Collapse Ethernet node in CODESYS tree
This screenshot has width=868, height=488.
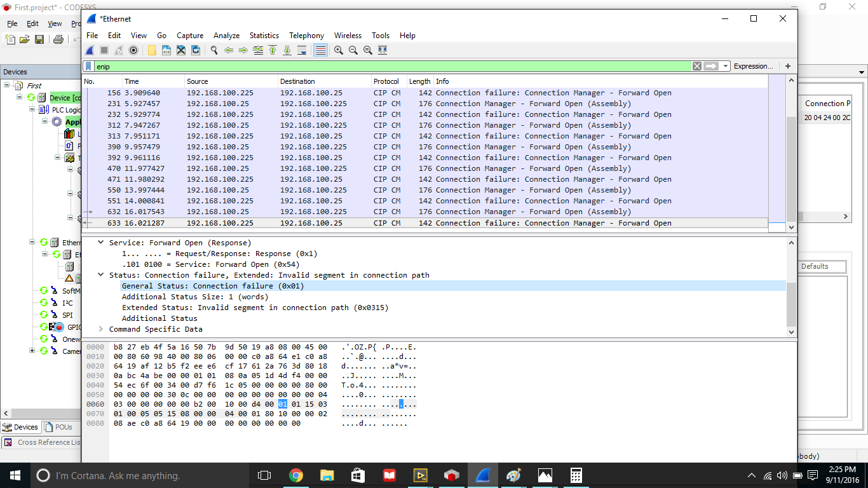32,242
